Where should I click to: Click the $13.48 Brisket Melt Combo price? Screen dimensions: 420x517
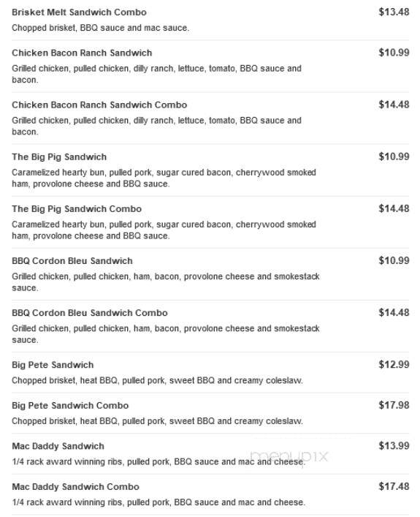[x=394, y=12]
